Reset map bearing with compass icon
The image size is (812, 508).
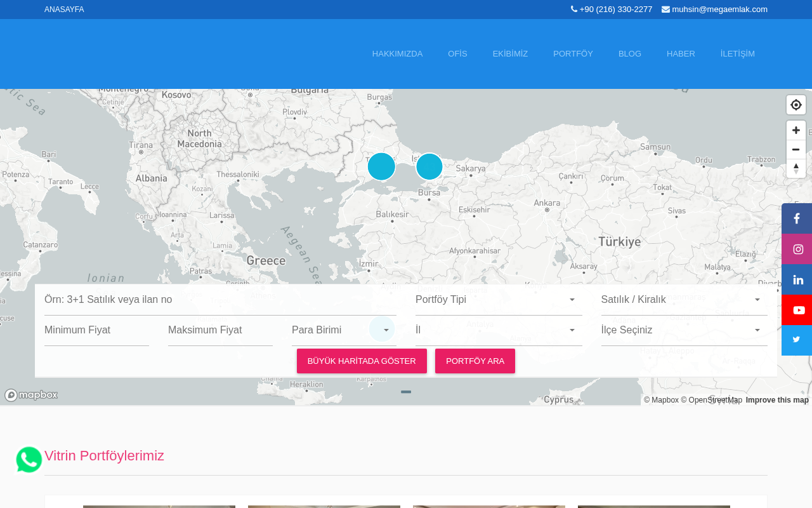click(796, 168)
